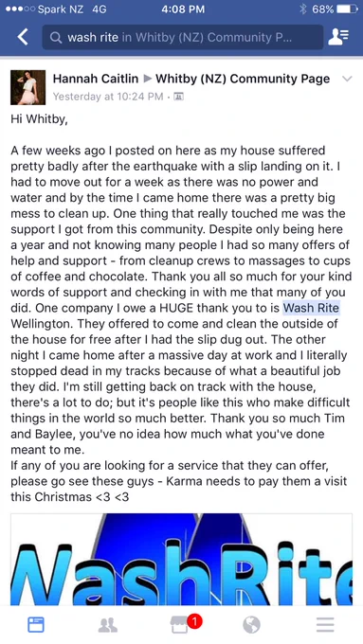The width and height of the screenshot is (363, 644).
Task: Open the WashRite logo image
Action: 181,559
